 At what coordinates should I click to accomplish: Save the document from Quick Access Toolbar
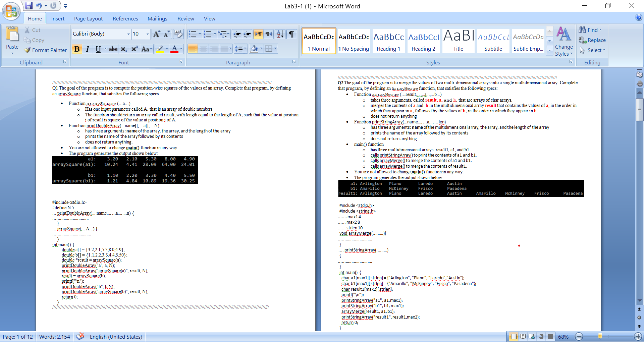(29, 5)
